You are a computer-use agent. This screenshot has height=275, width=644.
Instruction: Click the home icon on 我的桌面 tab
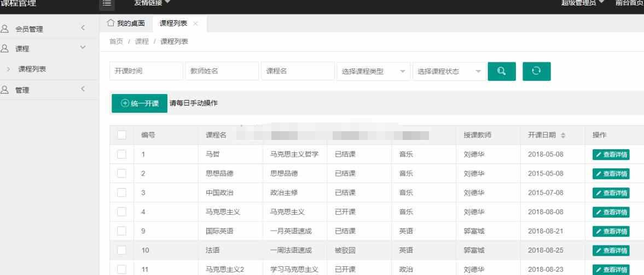pyautogui.click(x=111, y=23)
